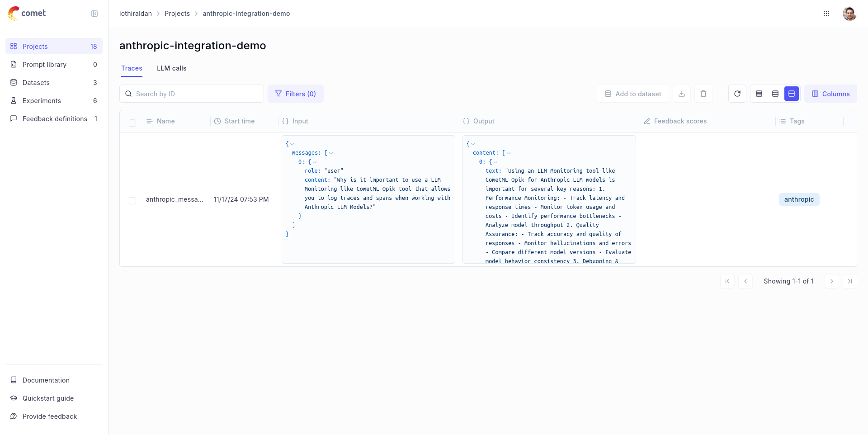Open the Experiments section
The image size is (868, 435).
pos(41,100)
